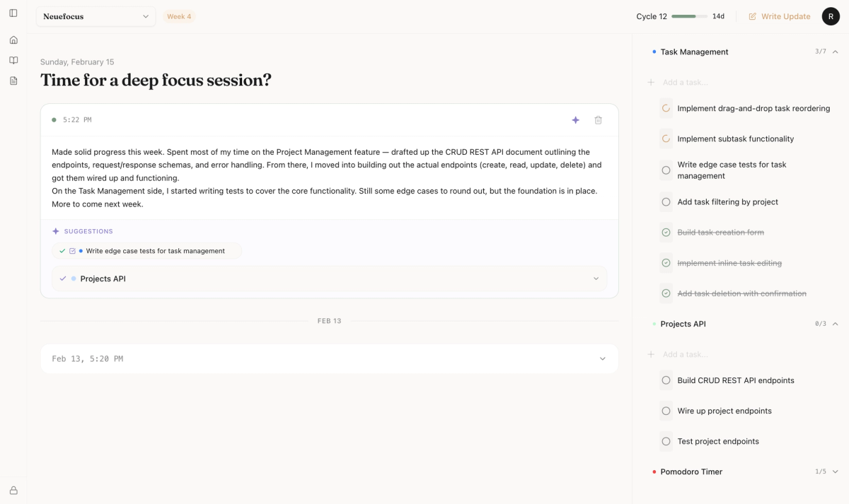This screenshot has height=504, width=849.
Task: Click the Write edge case tests suggestion chip
Action: coord(146,251)
